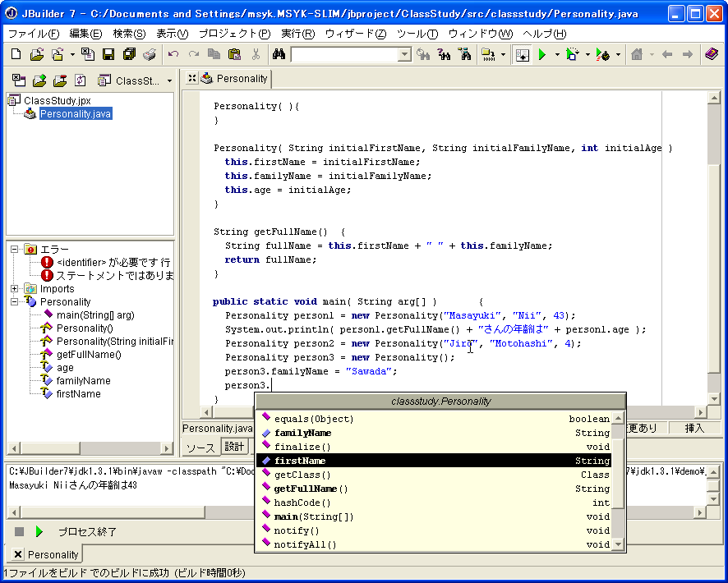This screenshot has height=583, width=728.
Task: Click the New file toolbar icon
Action: point(16,54)
